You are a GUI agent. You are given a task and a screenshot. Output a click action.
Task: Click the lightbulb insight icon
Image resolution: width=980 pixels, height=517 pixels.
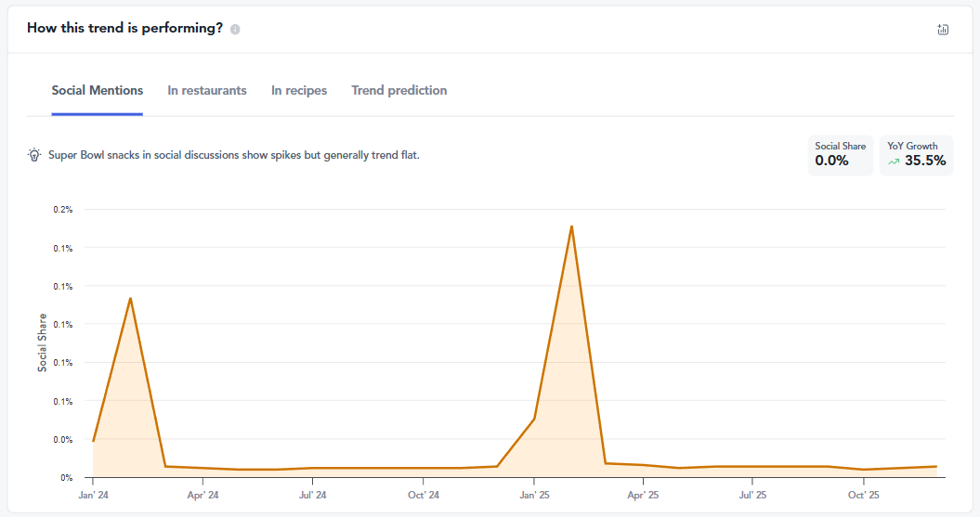coord(34,155)
